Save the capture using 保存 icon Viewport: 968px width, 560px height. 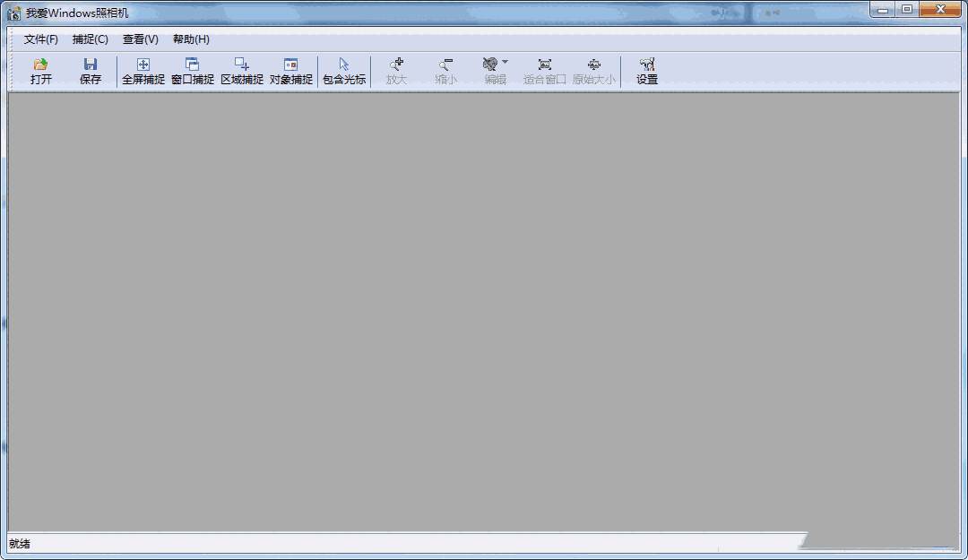(x=90, y=72)
